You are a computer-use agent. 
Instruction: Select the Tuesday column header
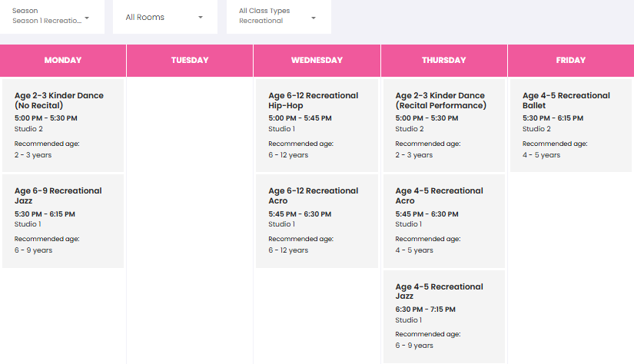pyautogui.click(x=190, y=60)
